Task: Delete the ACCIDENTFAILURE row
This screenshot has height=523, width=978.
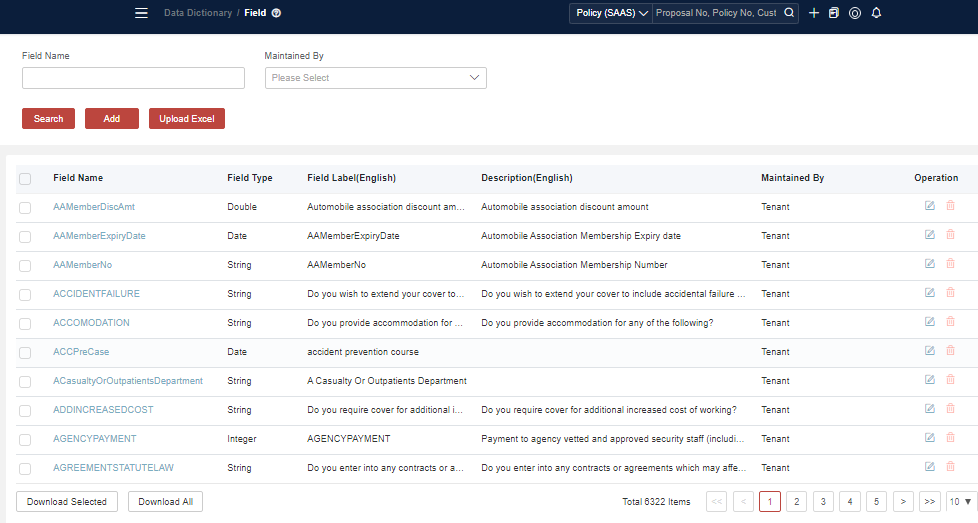Action: 950,293
